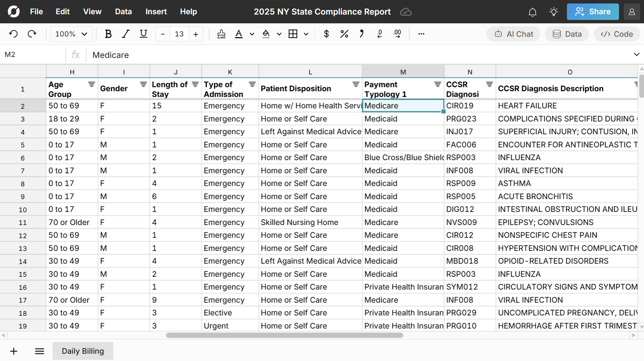Switch to Daily Billing sheet tab
The height and width of the screenshot is (361, 644).
(x=83, y=351)
